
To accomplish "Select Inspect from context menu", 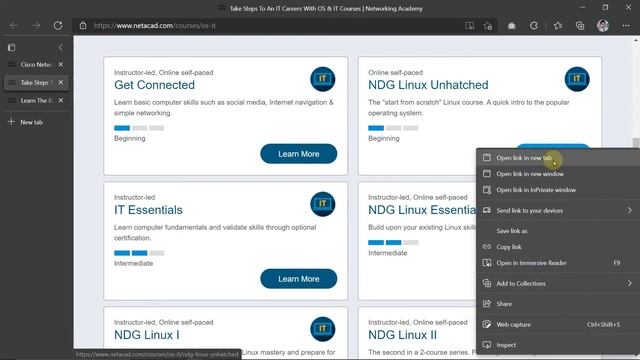I will point(558,345).
